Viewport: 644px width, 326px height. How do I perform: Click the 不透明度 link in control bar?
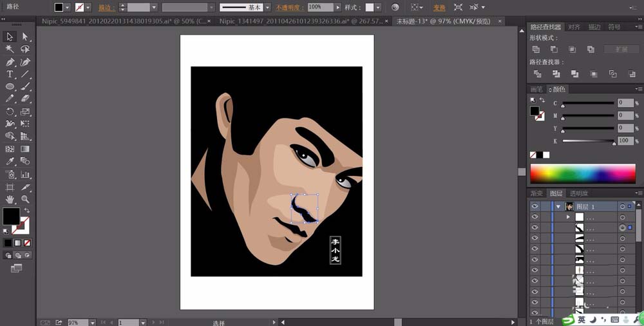(290, 8)
